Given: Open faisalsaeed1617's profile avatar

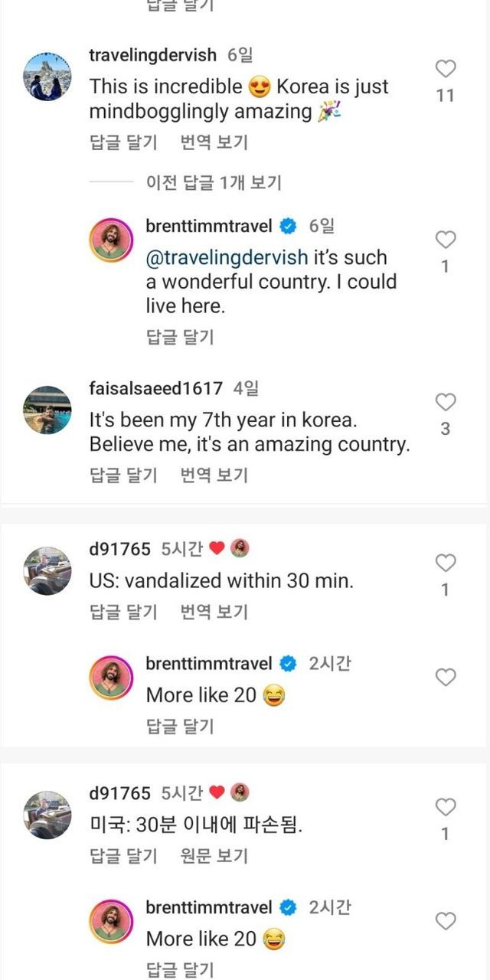Looking at the screenshot, I should (47, 410).
